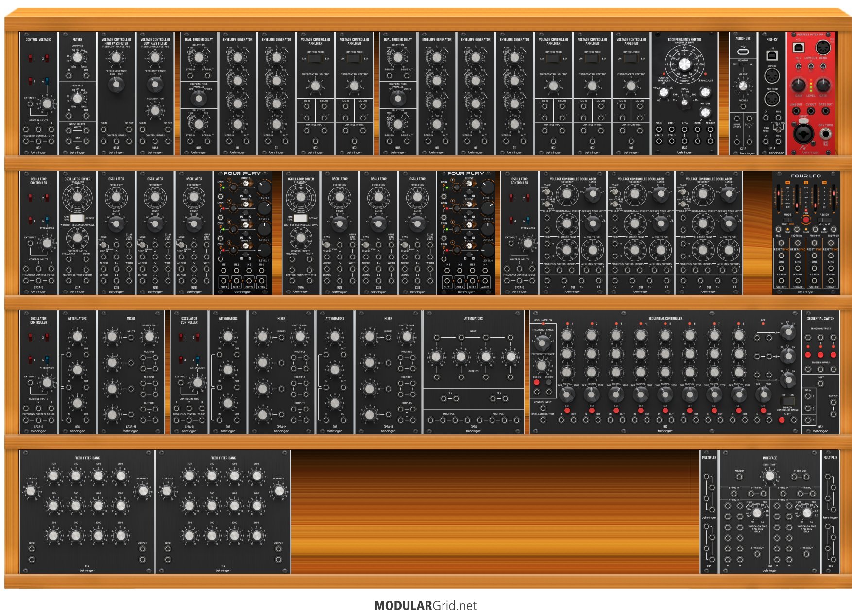Adjust the GAIN knob on Perfect Pitch

click(799, 85)
